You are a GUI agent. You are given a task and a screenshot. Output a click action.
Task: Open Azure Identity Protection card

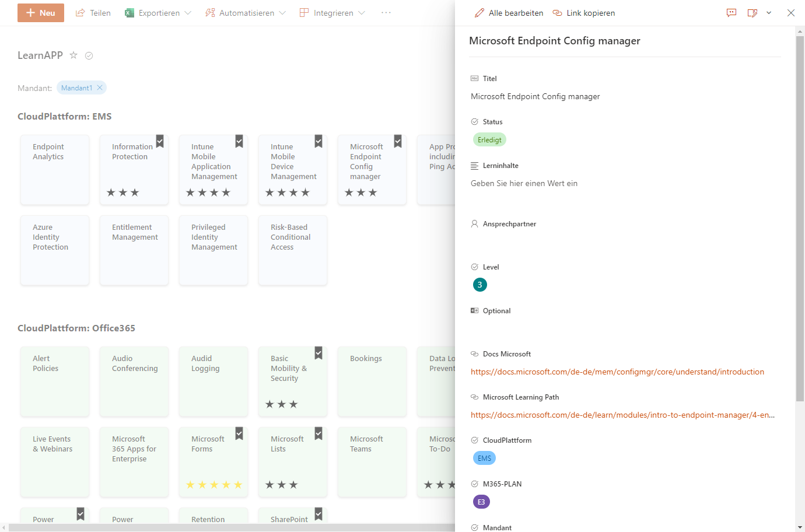(55, 250)
